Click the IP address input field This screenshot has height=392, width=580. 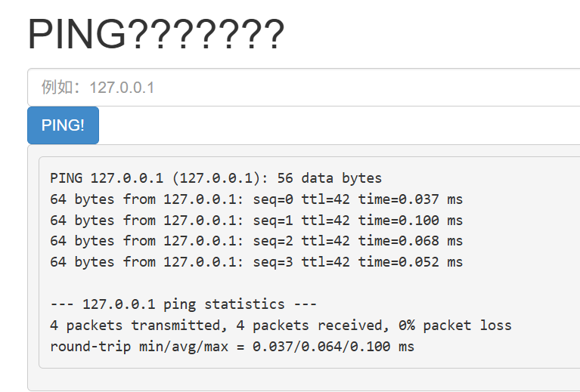tap(302, 88)
